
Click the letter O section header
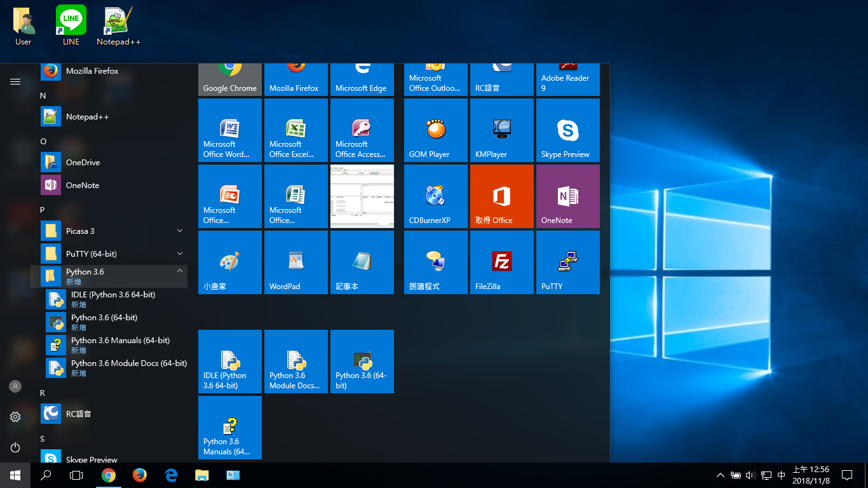point(43,141)
